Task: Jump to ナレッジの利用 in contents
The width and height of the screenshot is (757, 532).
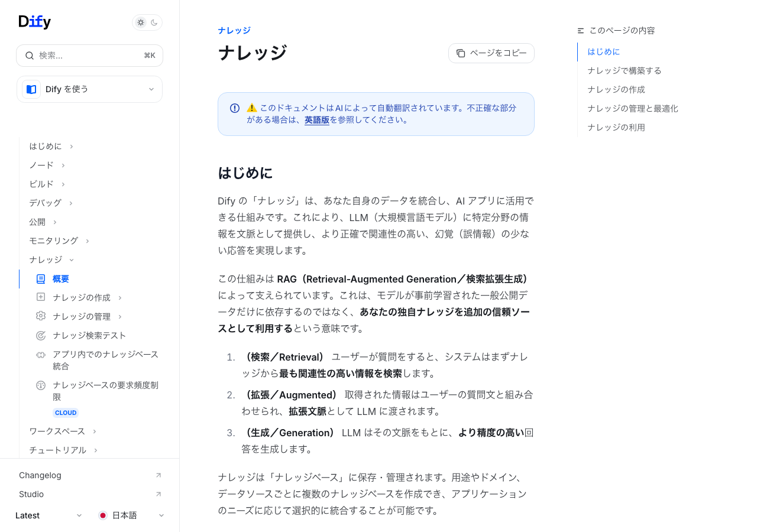Action: 616,127
